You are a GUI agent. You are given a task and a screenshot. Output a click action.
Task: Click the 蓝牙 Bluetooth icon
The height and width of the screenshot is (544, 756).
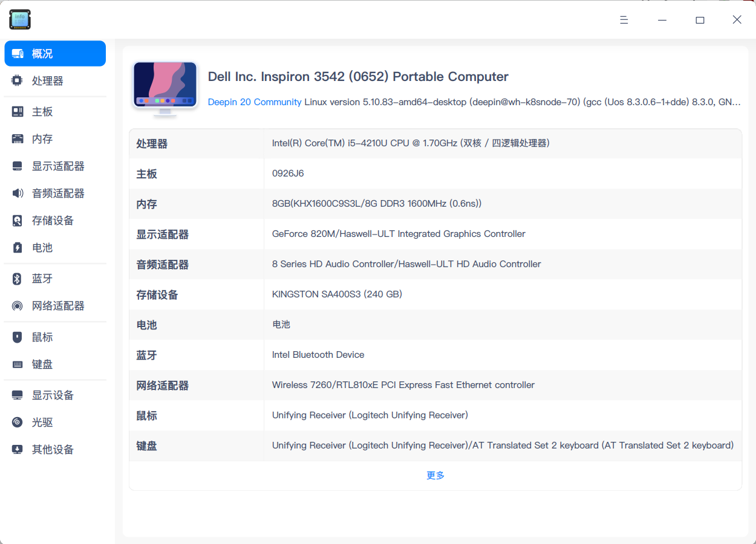(x=18, y=279)
